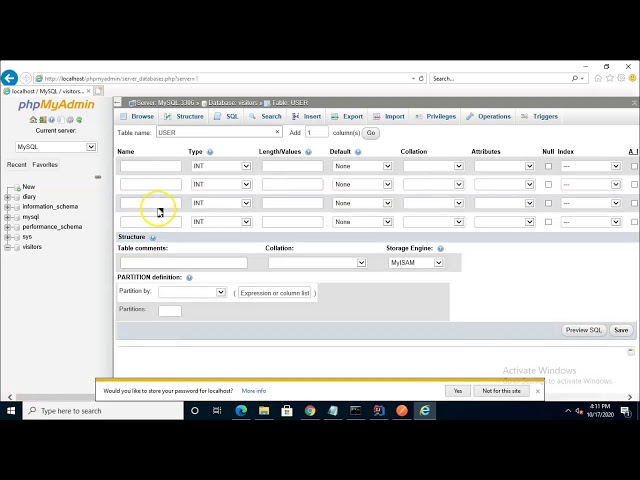Open Google Chrome from the taskbar
This screenshot has width=640, height=480.
tap(310, 411)
